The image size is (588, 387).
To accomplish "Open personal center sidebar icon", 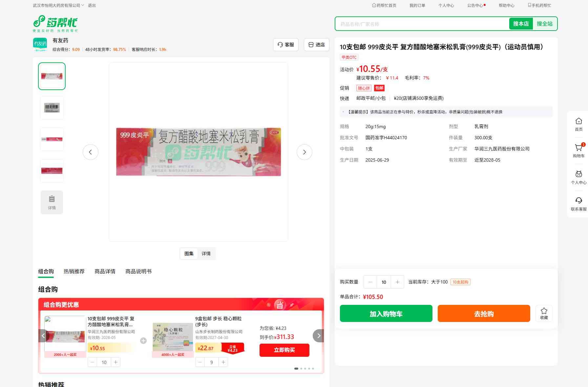I will 578,175.
